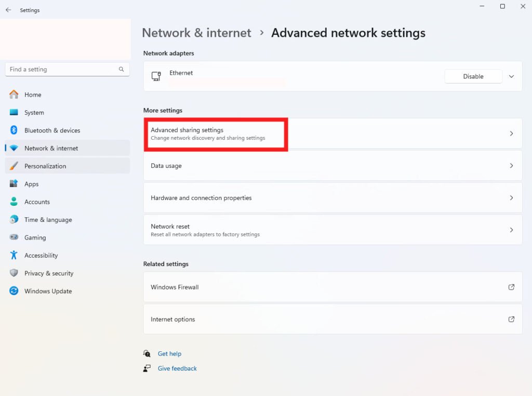This screenshot has height=396, width=532.
Task: Click the Ethernet adapter monitor icon
Action: [x=156, y=76]
